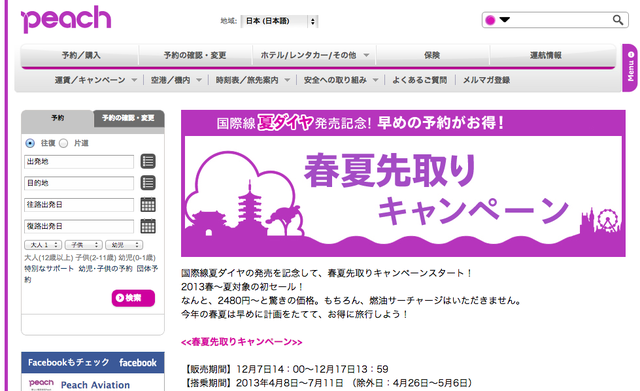Expand the 時刻表/旅先案内 submenu

253,80
